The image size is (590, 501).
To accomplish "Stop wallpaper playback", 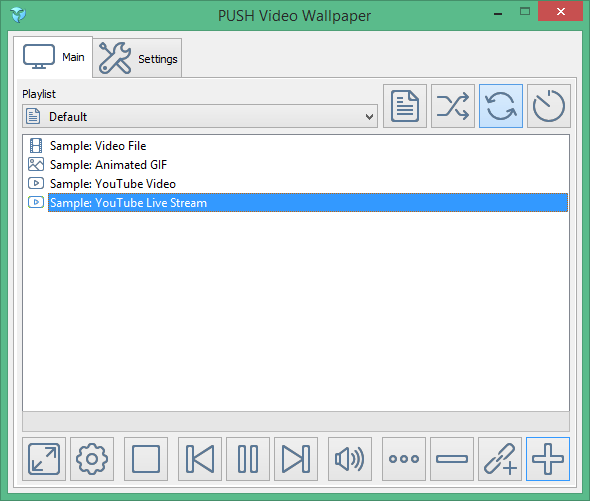I will pos(146,459).
